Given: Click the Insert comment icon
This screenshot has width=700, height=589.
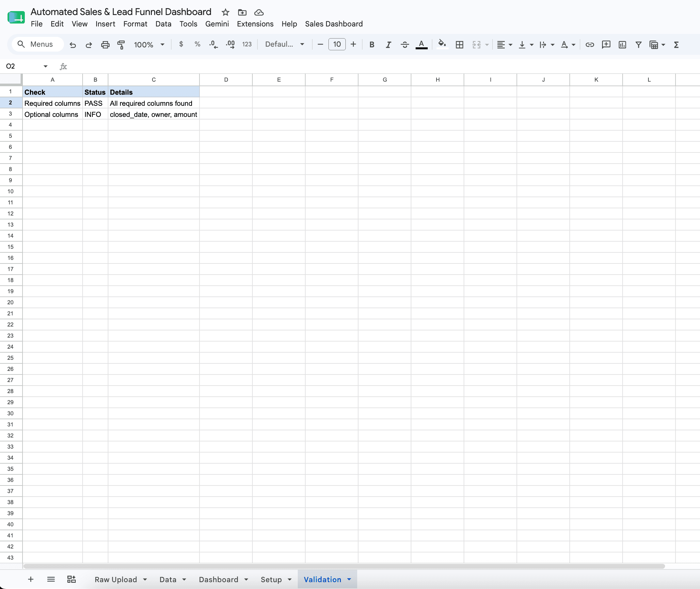Looking at the screenshot, I should click(606, 44).
